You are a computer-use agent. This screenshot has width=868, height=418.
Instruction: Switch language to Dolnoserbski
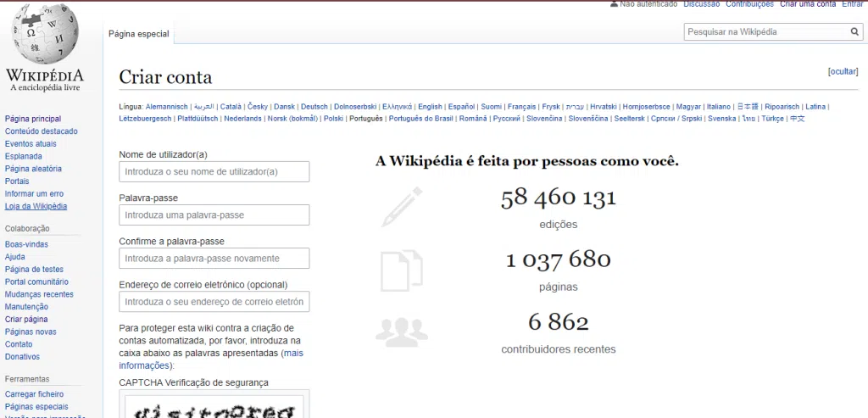[355, 106]
